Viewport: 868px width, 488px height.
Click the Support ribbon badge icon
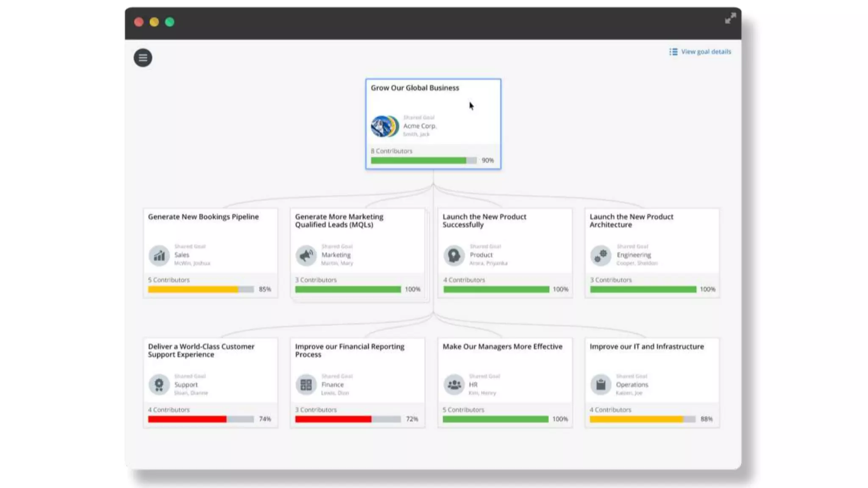(159, 385)
